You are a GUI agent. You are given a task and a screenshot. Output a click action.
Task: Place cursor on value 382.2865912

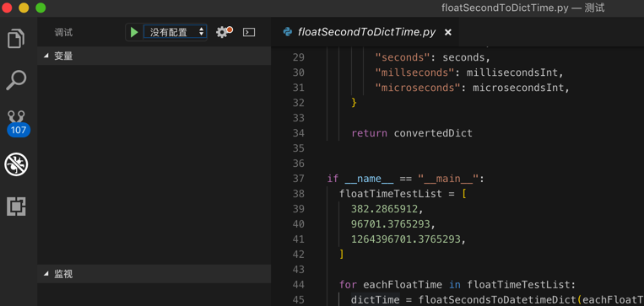coord(384,209)
